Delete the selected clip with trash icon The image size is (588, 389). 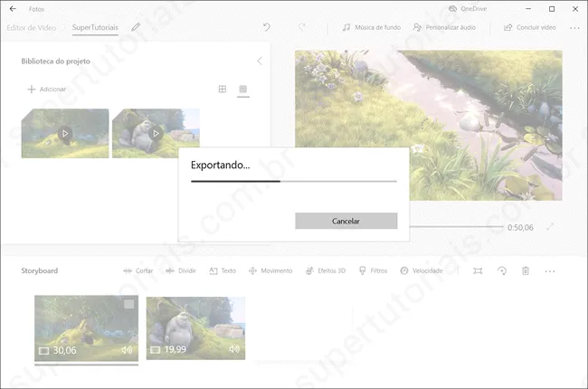[526, 270]
